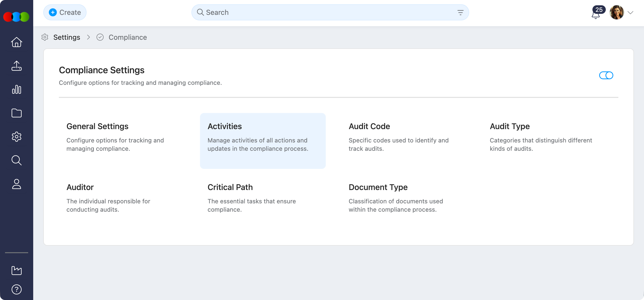Open notifications bell with 25 badge

point(596,14)
